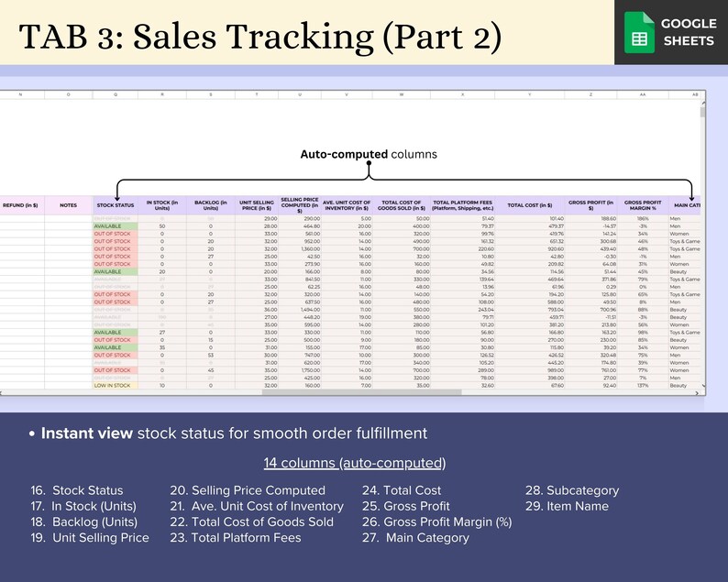This screenshot has width=728, height=582.
Task: Click the TOTAL PLATFORM FEES header
Action: (x=462, y=205)
